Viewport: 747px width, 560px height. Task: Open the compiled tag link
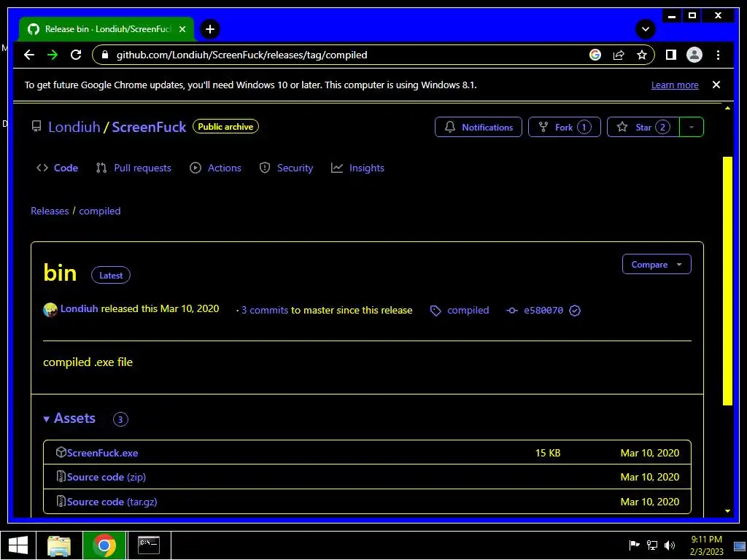(468, 311)
